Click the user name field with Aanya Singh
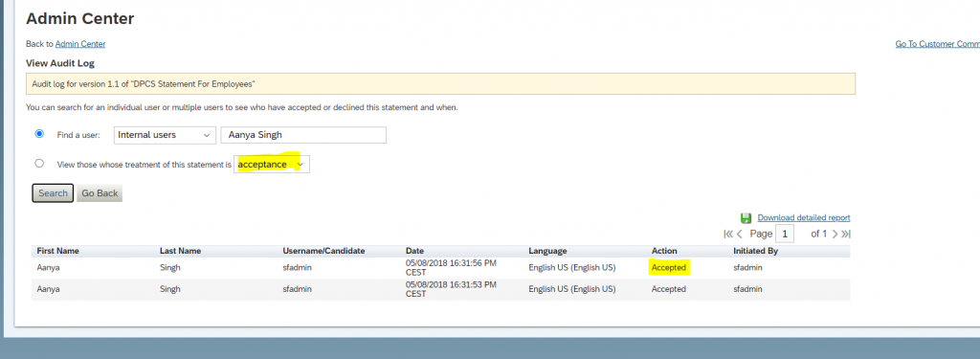 click(x=303, y=134)
